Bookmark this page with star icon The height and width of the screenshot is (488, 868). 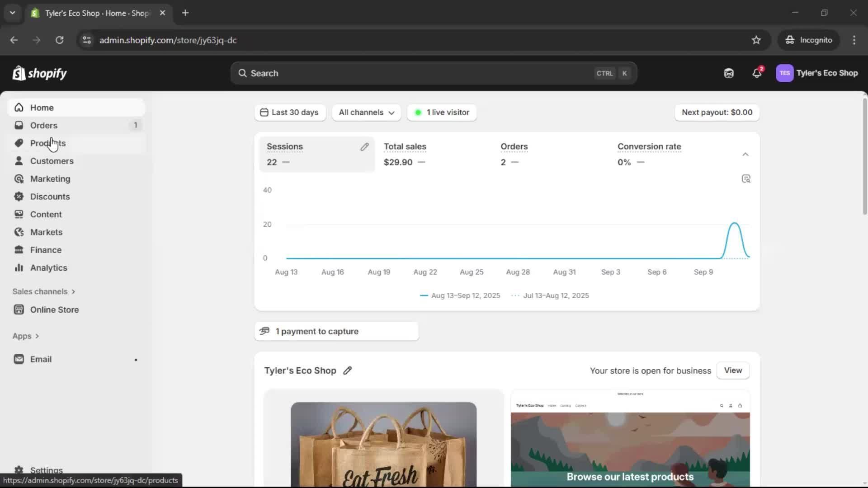756,40
